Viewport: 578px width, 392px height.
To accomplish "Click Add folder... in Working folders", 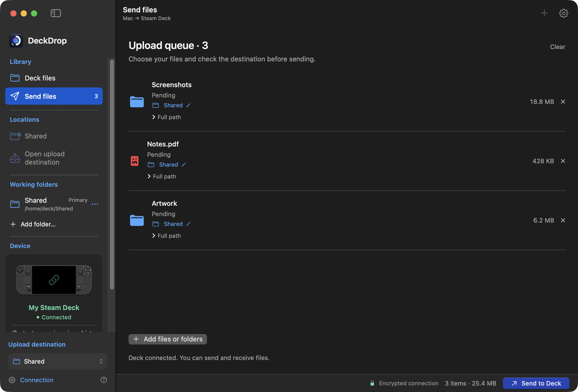I will click(x=33, y=224).
